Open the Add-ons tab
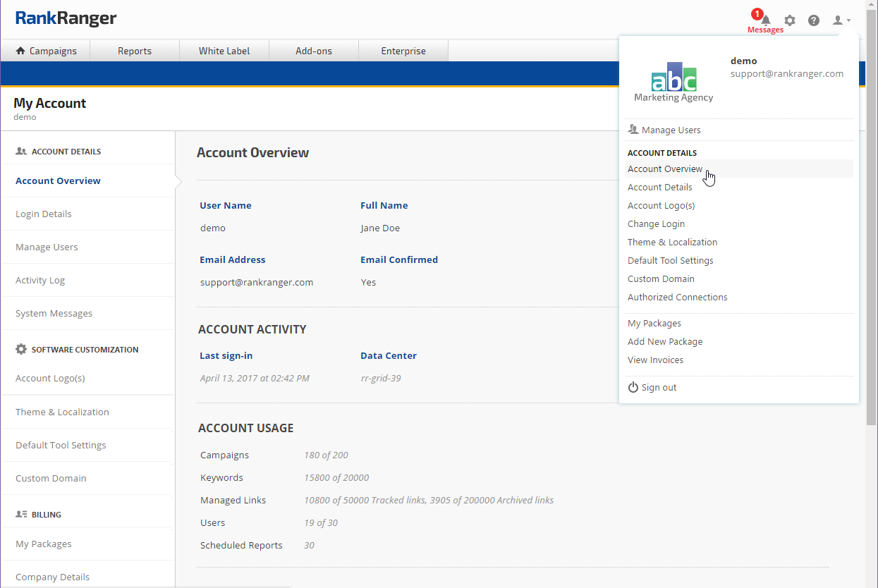The height and width of the screenshot is (588, 878). (x=314, y=51)
